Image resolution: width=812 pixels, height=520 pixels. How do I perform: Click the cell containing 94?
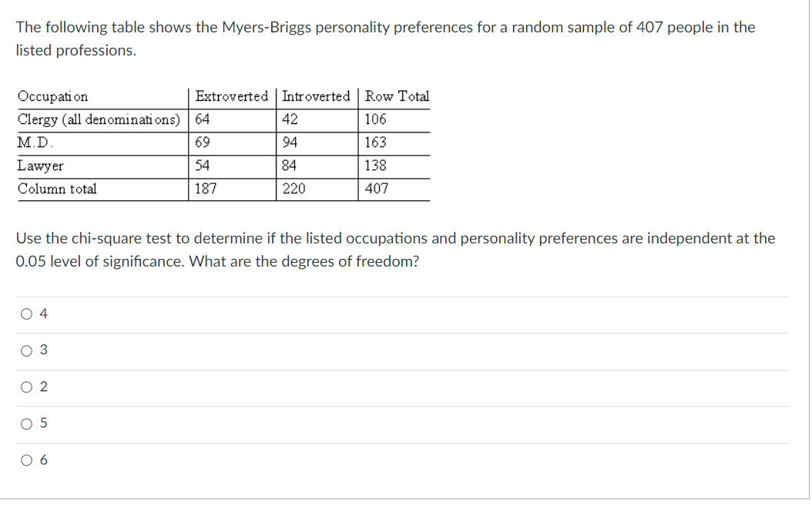(288, 143)
